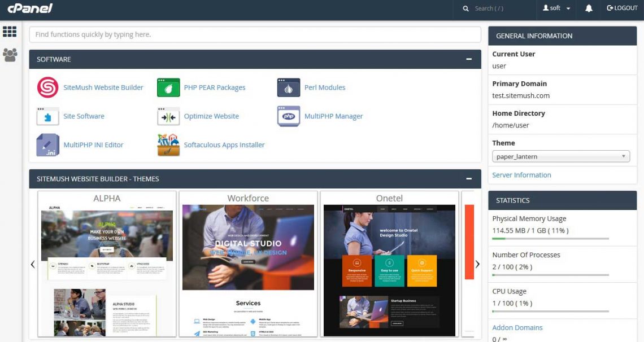The height and width of the screenshot is (342, 644).
Task: Click the Statistics panel header
Action: tap(562, 200)
